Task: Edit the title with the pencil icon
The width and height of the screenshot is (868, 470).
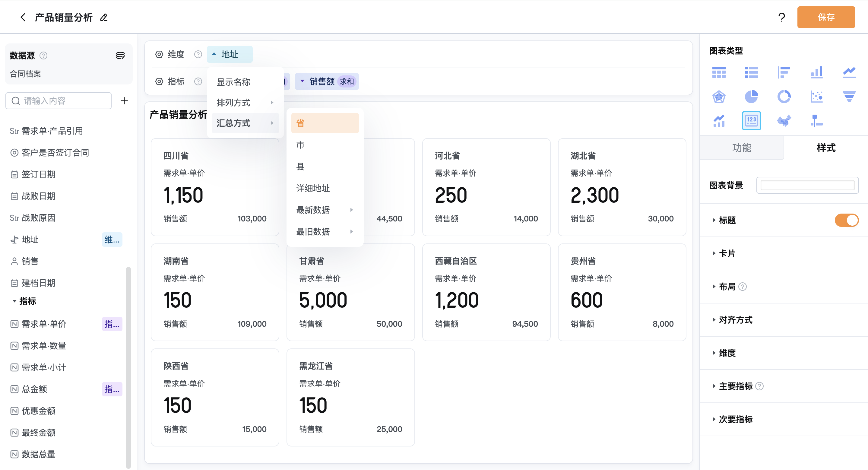Action: click(x=104, y=17)
